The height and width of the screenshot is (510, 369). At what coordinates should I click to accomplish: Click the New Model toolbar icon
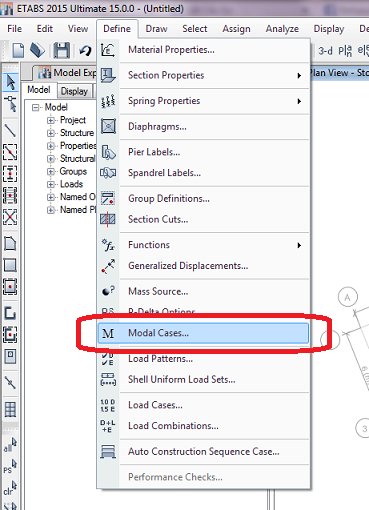point(18,50)
